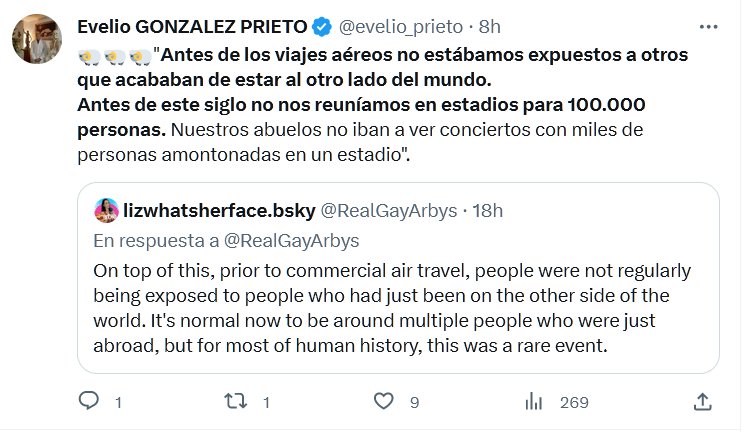This screenshot has height=432, width=750.
Task: Open the 8h timestamp link
Action: (462, 25)
